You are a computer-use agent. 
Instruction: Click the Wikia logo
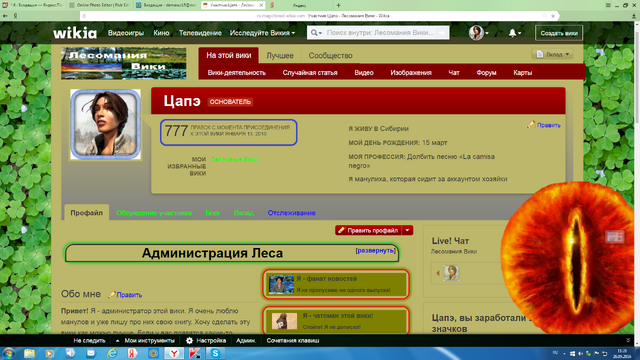(75, 33)
